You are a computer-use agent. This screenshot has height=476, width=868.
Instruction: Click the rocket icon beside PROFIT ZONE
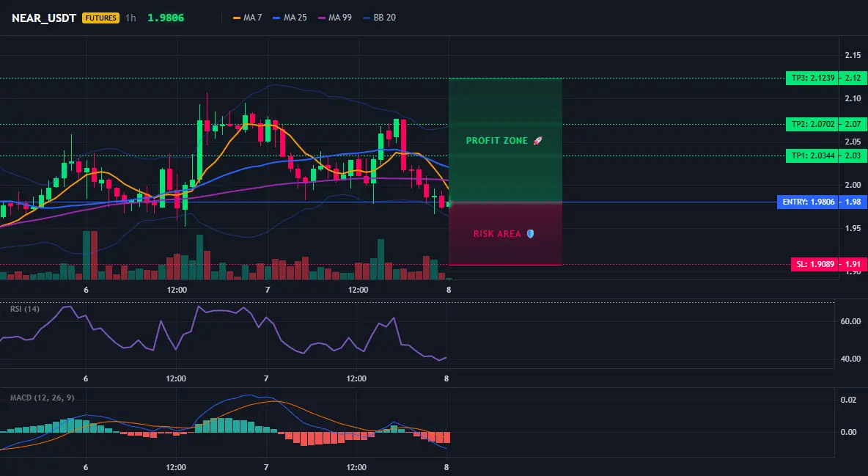click(537, 141)
